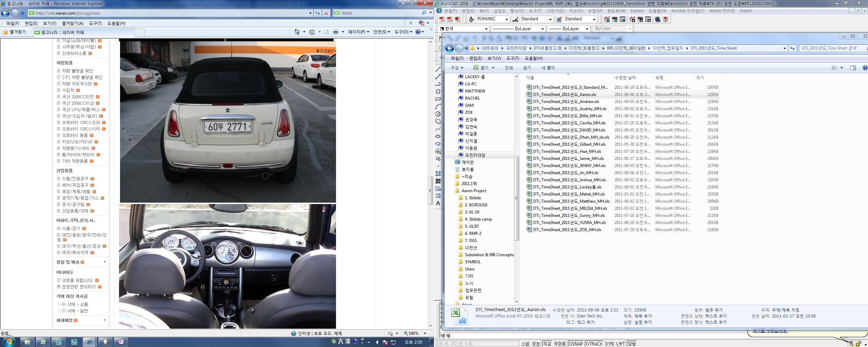Click the AutoCAD Express help question mark icon
Image resolution: width=868 pixels, height=347 pixels.
[x=666, y=19]
